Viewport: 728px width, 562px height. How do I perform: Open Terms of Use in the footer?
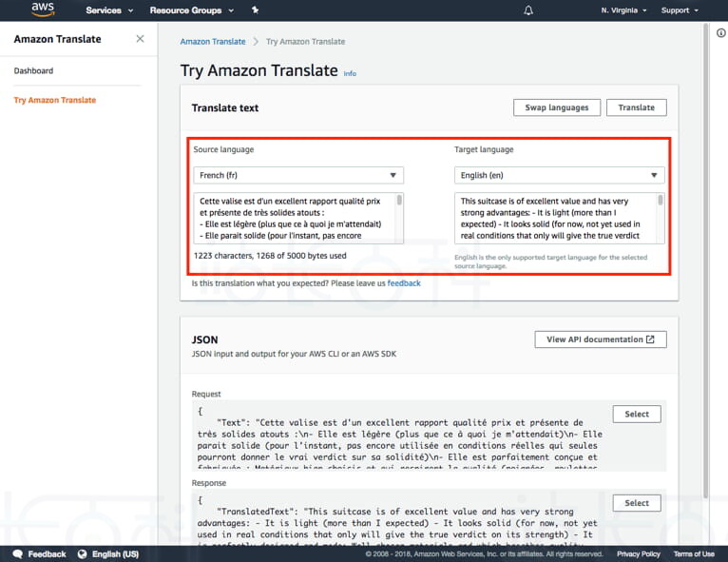[694, 554]
